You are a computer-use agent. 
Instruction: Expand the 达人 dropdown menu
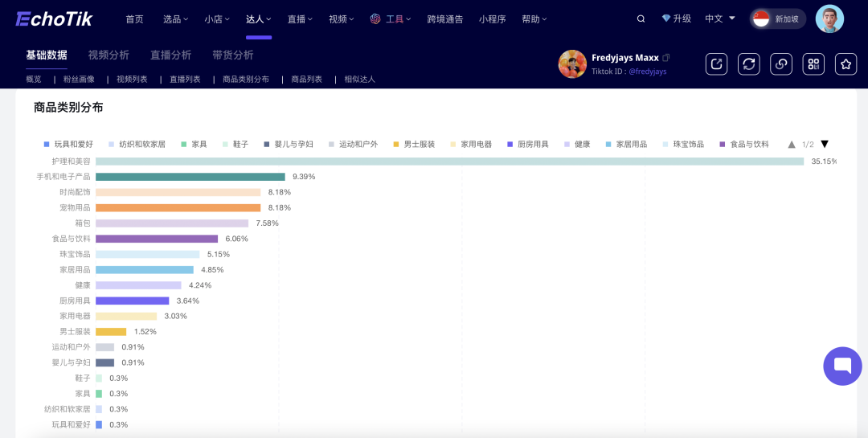point(259,18)
